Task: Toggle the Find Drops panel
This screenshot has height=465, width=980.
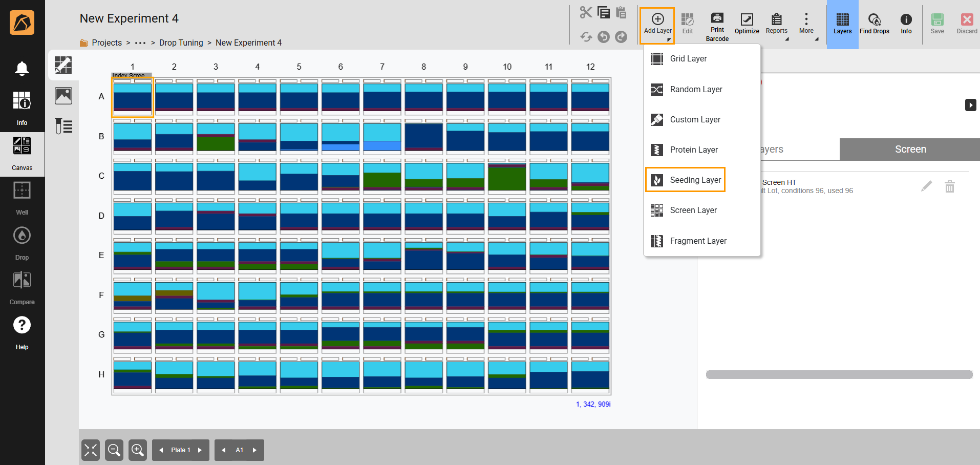Action: coord(874,24)
